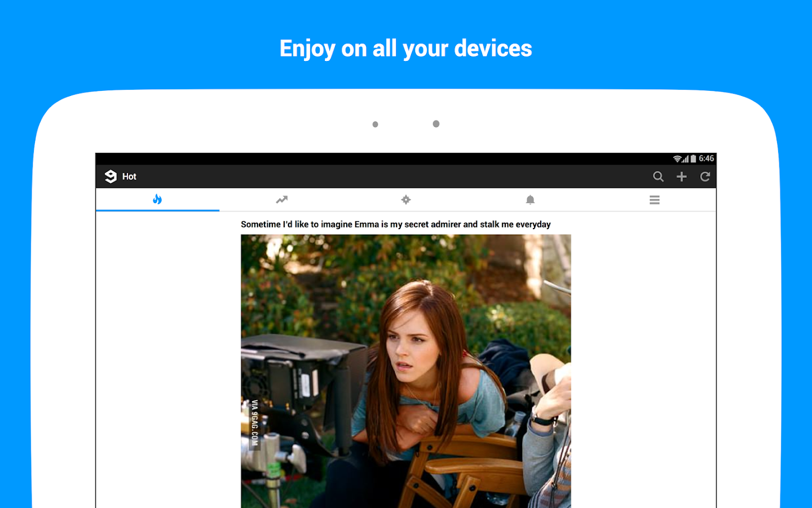This screenshot has height=508, width=812.
Task: Select the Hot flame tab
Action: (157, 199)
